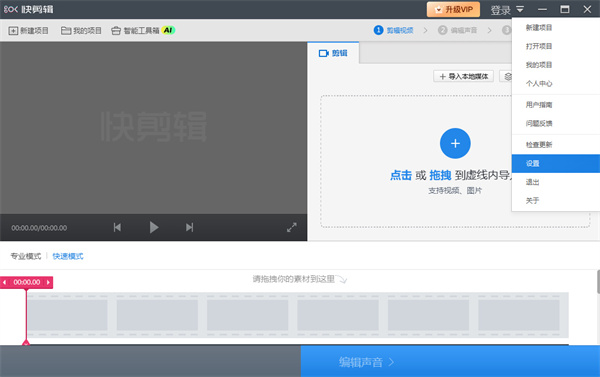Select 关于 menu entry

556,201
